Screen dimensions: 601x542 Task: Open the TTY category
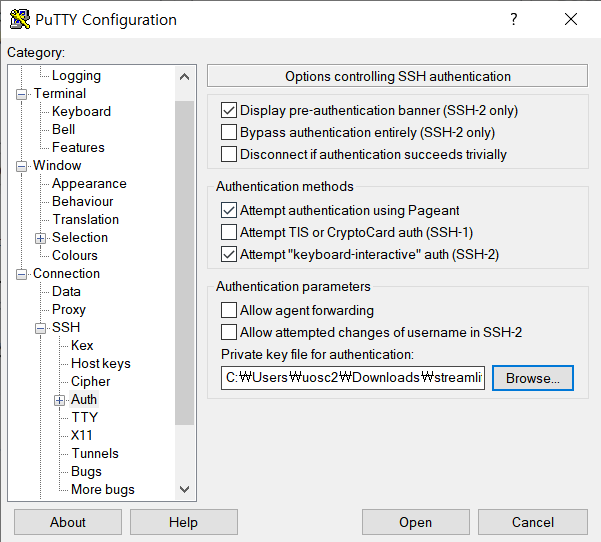point(84,417)
